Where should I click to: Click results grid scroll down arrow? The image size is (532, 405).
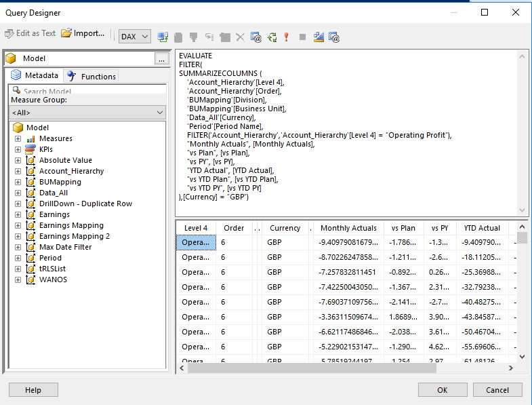coord(522,357)
